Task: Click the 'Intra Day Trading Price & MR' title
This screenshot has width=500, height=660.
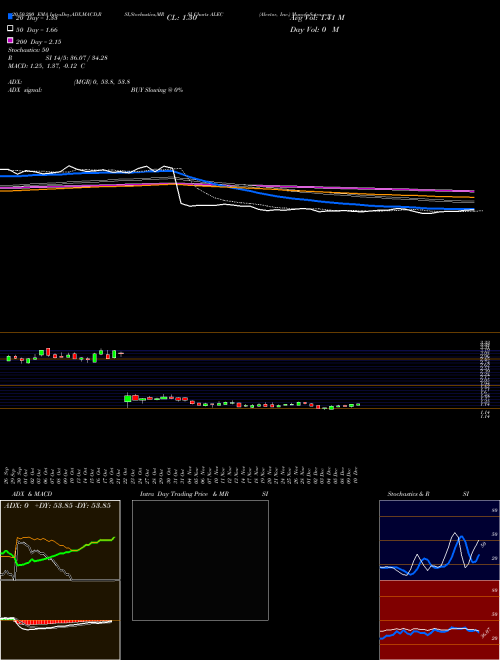Action: [x=184, y=494]
